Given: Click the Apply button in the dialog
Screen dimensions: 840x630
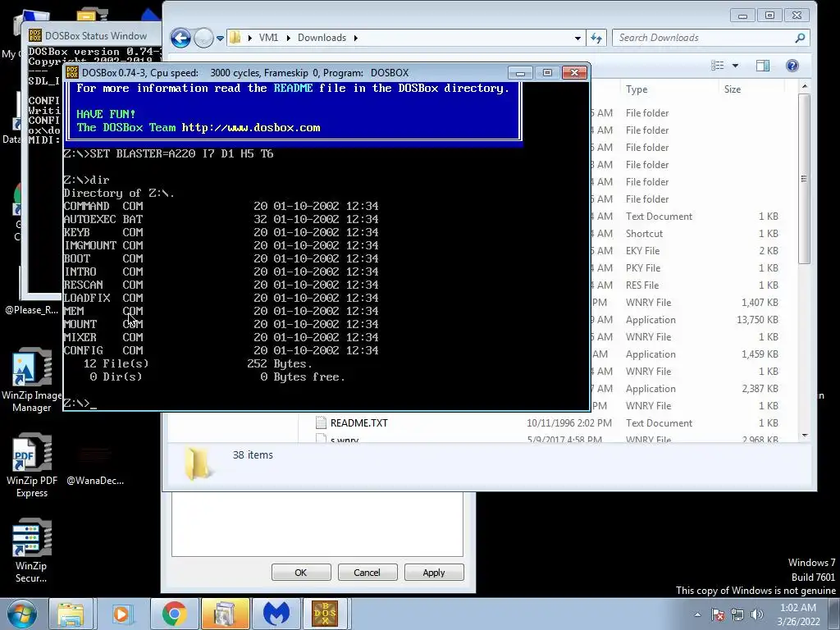Looking at the screenshot, I should pyautogui.click(x=434, y=572).
